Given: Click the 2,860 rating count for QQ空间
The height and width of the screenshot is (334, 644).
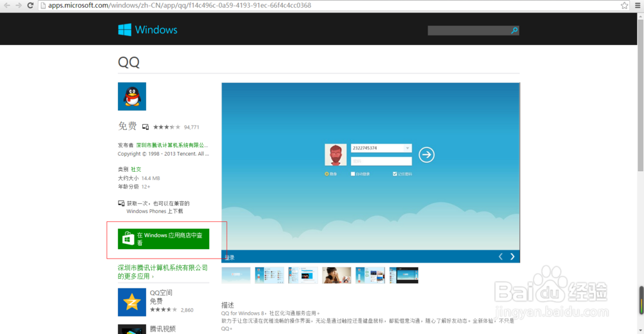Looking at the screenshot, I should coord(187,310).
